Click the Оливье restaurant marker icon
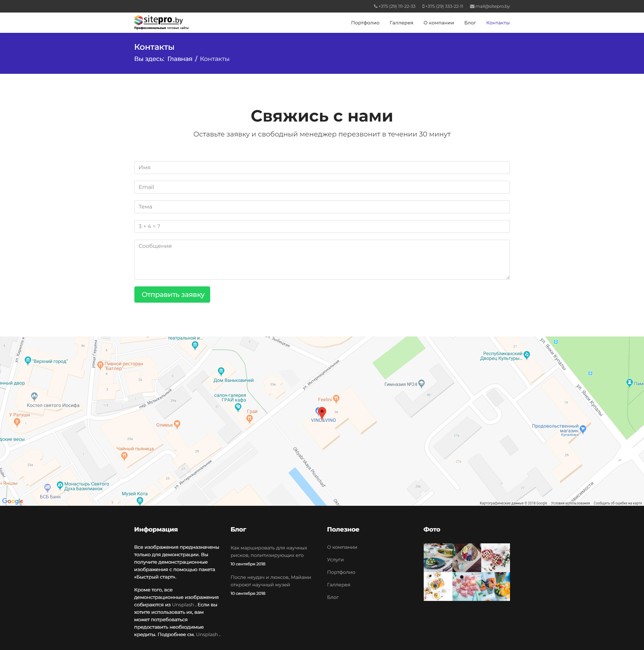 pos(177,424)
